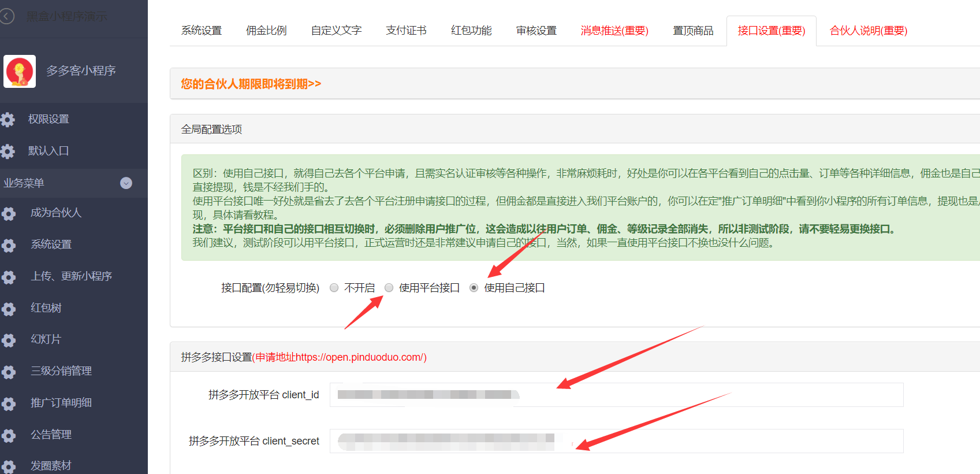Click the 您的合伙人期限即将到期>> link
This screenshot has height=474, width=980.
coord(251,84)
